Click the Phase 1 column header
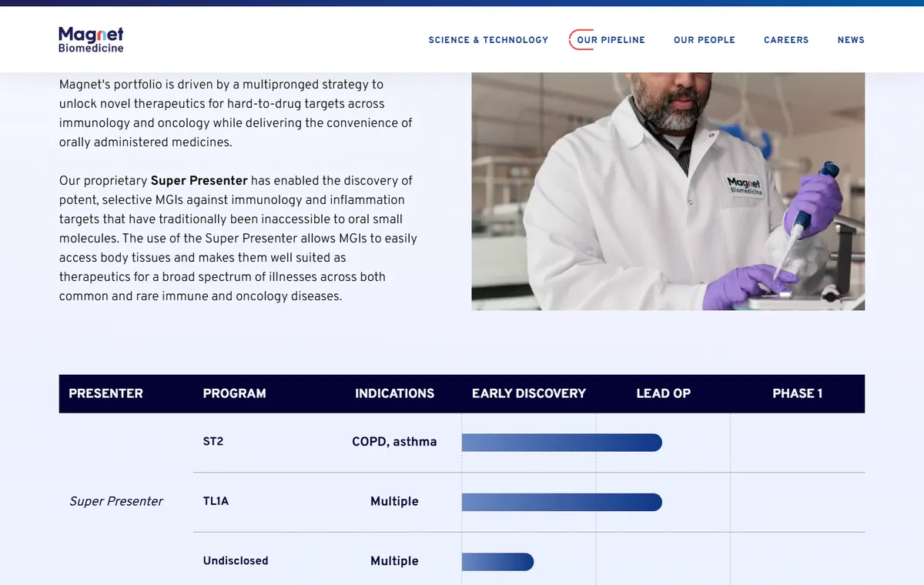This screenshot has width=924, height=585. coord(798,393)
